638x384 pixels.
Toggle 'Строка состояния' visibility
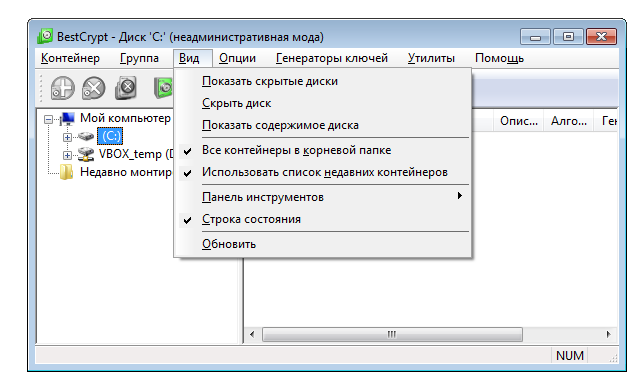click(323, 219)
